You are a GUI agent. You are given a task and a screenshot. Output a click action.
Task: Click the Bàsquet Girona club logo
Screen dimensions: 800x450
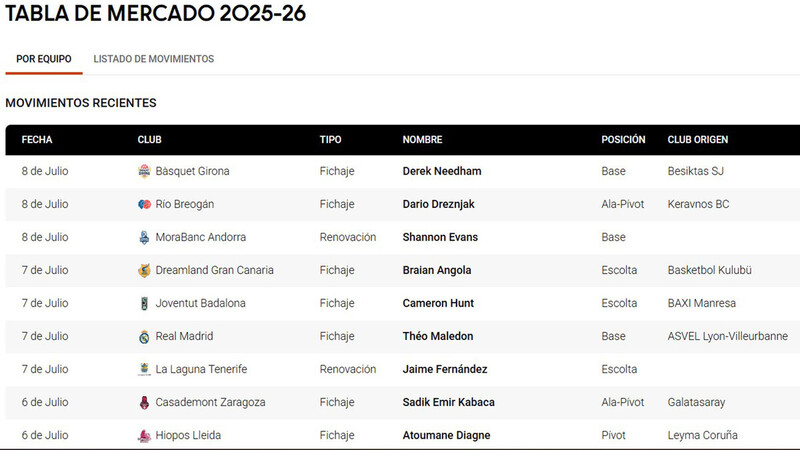(x=144, y=171)
